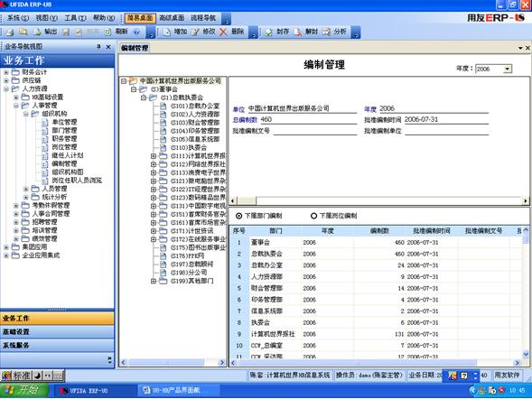Click the 用友软件 status bar link
532x399 pixels.
507,376
